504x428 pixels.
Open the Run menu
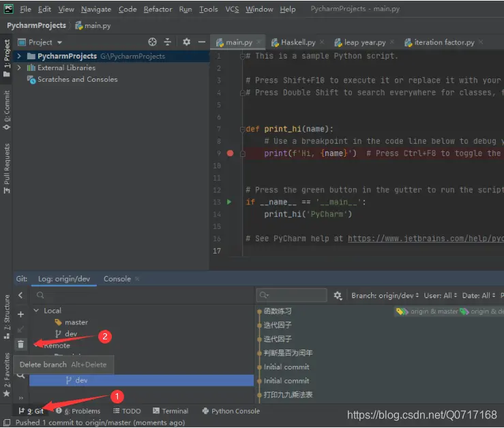pyautogui.click(x=186, y=10)
